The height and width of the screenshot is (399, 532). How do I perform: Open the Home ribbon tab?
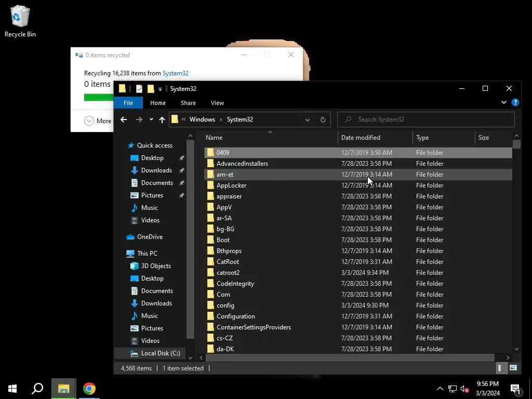point(158,103)
